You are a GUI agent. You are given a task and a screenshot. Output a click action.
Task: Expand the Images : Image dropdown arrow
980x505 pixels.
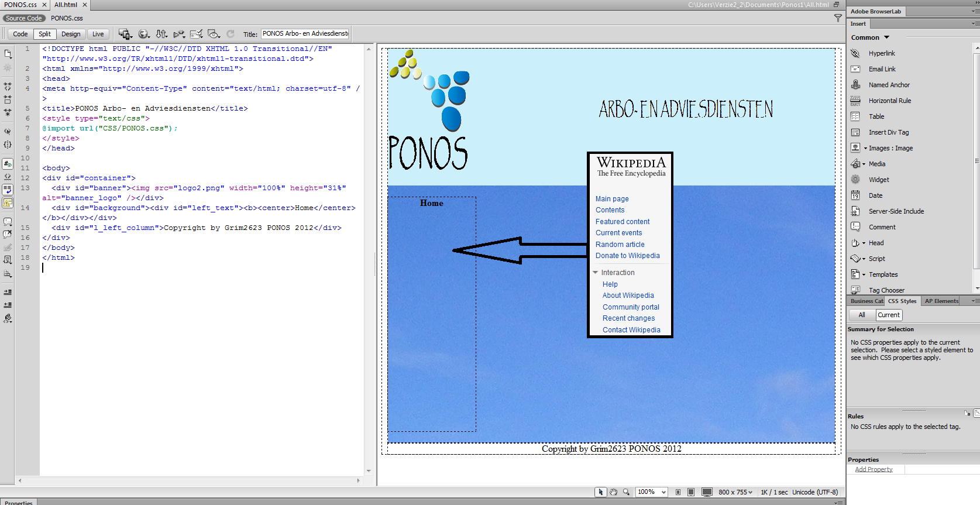pos(866,148)
